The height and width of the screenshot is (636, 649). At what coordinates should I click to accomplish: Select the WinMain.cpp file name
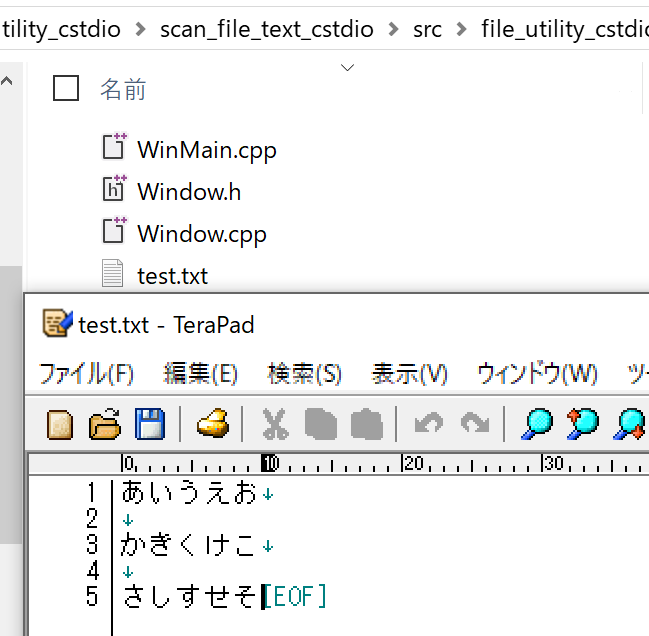[x=207, y=150]
